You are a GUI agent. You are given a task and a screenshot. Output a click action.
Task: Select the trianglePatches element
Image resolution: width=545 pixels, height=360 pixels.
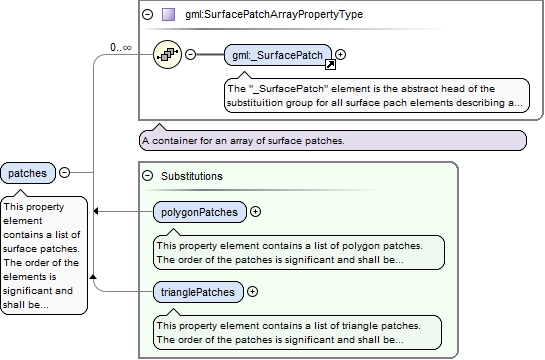point(198,292)
